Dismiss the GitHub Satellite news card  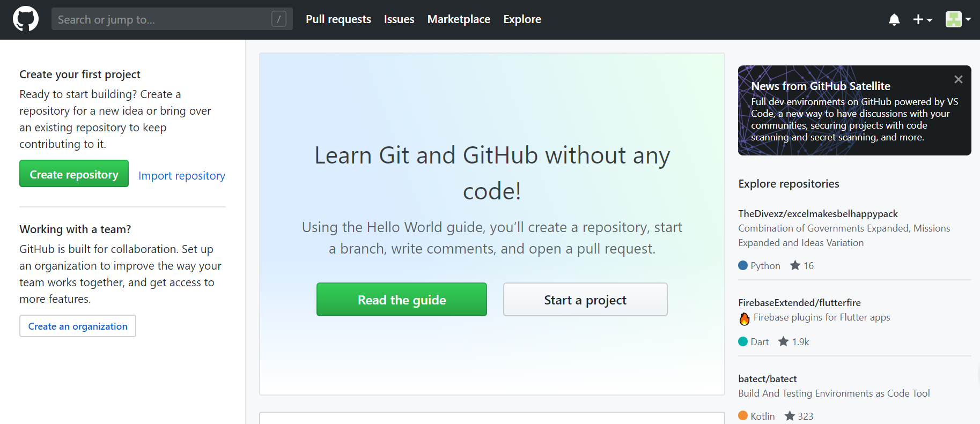[959, 79]
